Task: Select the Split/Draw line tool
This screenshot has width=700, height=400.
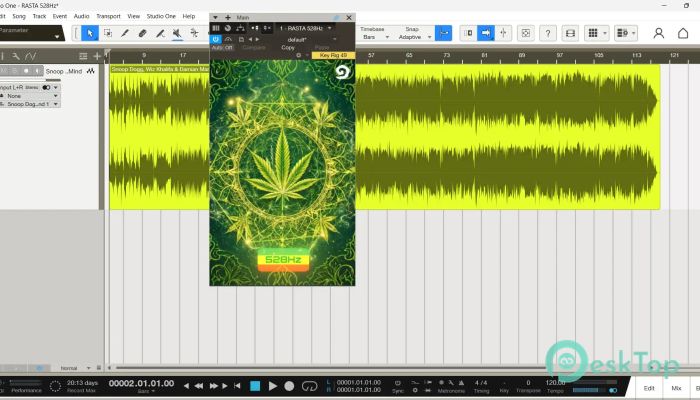Action: 160,33
